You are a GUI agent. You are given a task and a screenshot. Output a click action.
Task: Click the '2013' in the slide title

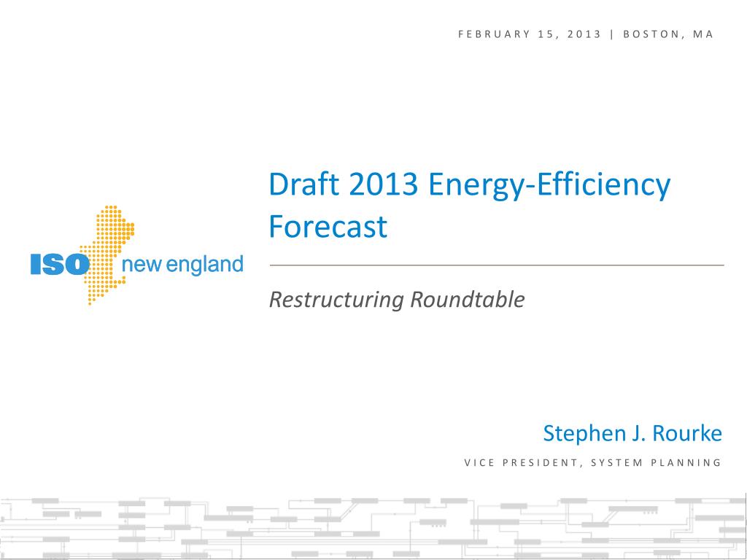[384, 184]
